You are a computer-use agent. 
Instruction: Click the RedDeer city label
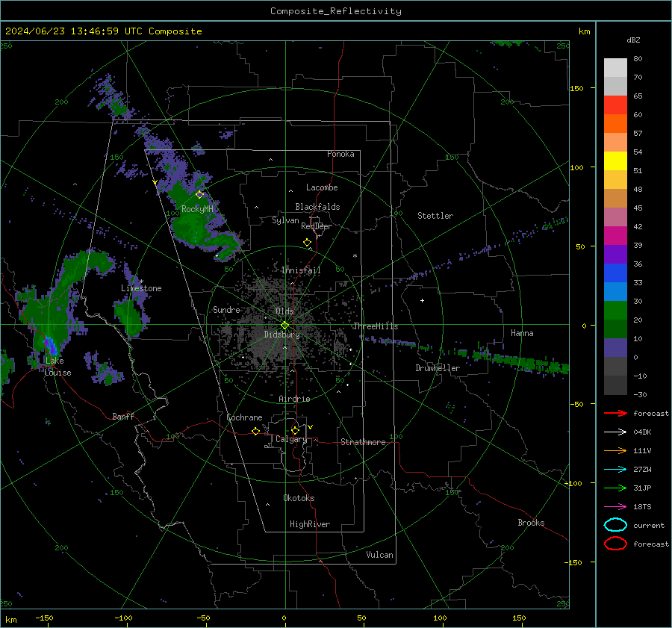(x=317, y=226)
